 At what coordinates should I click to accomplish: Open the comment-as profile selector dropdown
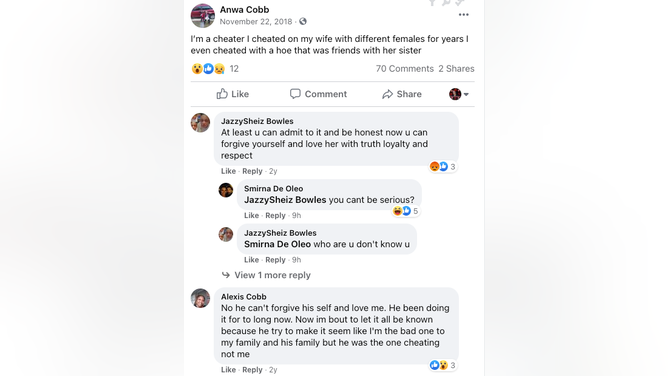click(x=459, y=94)
